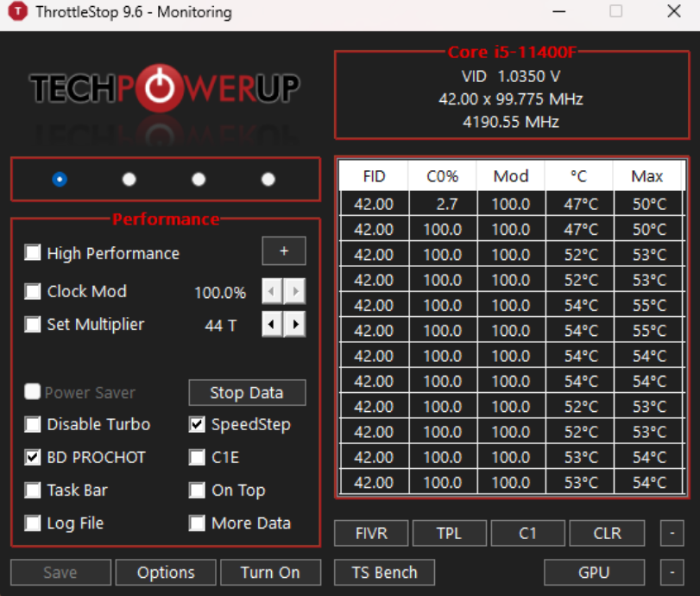Click the GPU button
This screenshot has height=596, width=700.
[x=594, y=573]
